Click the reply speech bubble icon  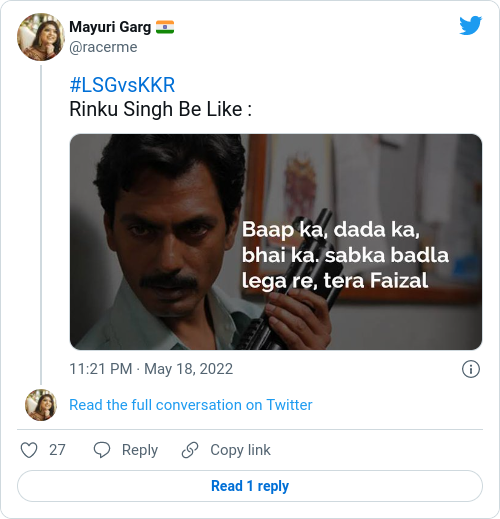(102, 450)
